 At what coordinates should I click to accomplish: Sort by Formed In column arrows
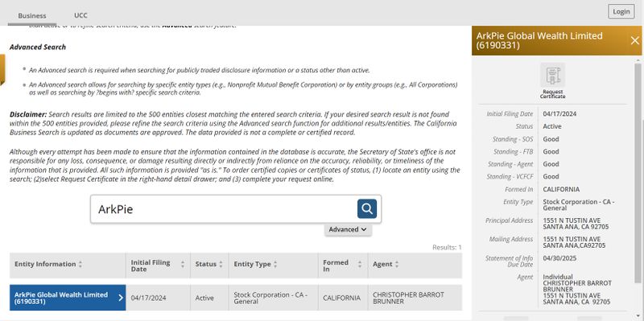point(360,265)
